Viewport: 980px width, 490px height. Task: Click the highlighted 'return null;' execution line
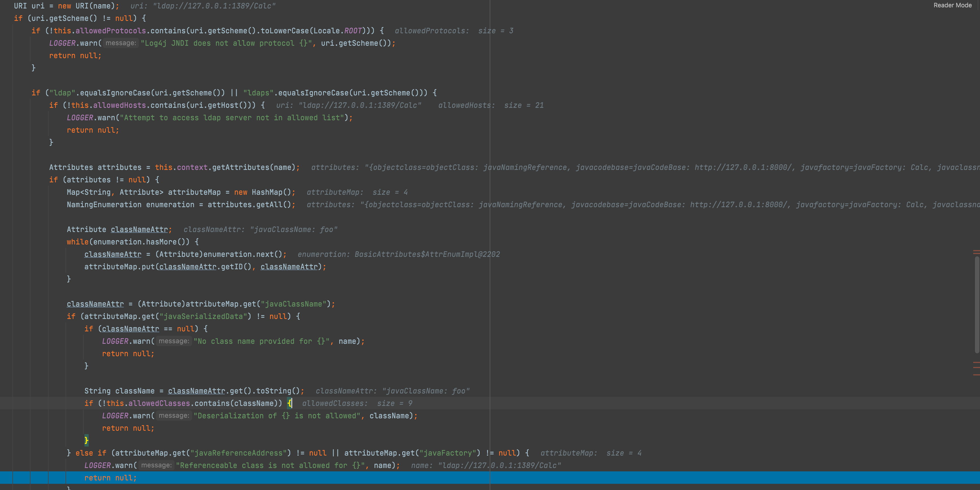click(x=110, y=478)
